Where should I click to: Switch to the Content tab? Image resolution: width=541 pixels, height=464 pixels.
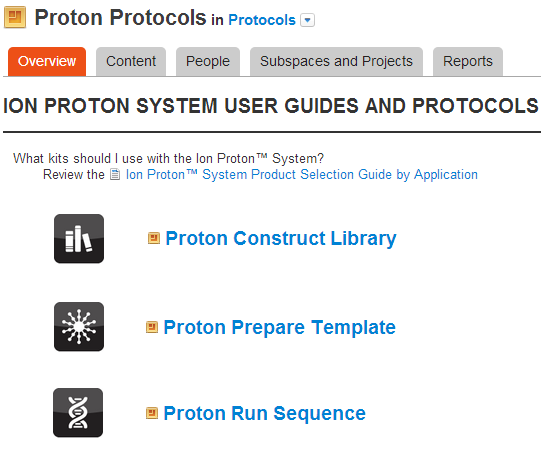coord(131,61)
